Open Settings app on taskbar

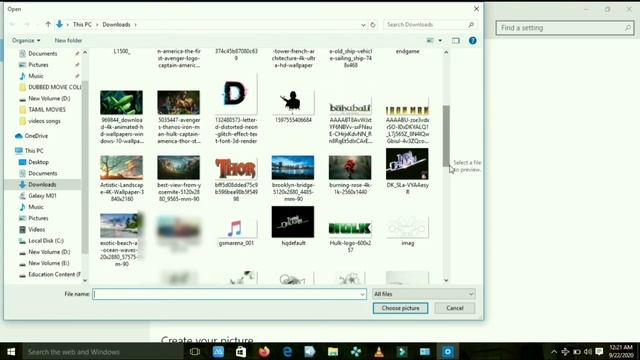[448, 351]
